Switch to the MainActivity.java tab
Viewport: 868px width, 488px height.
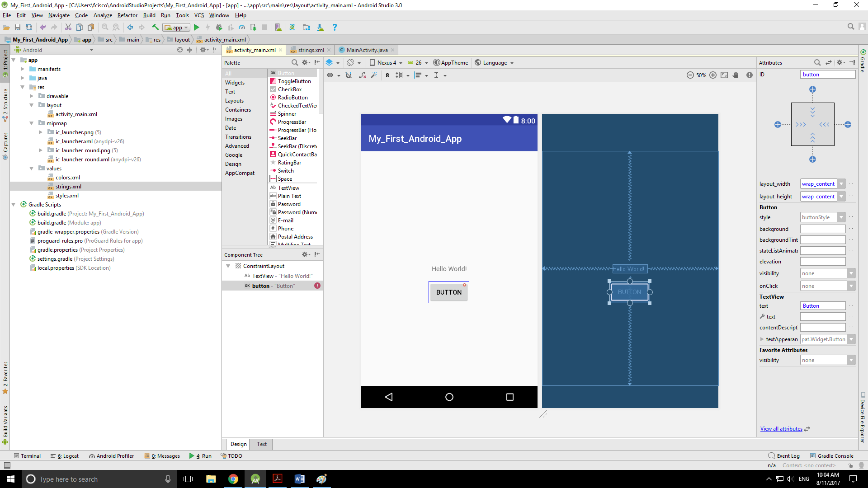367,50
